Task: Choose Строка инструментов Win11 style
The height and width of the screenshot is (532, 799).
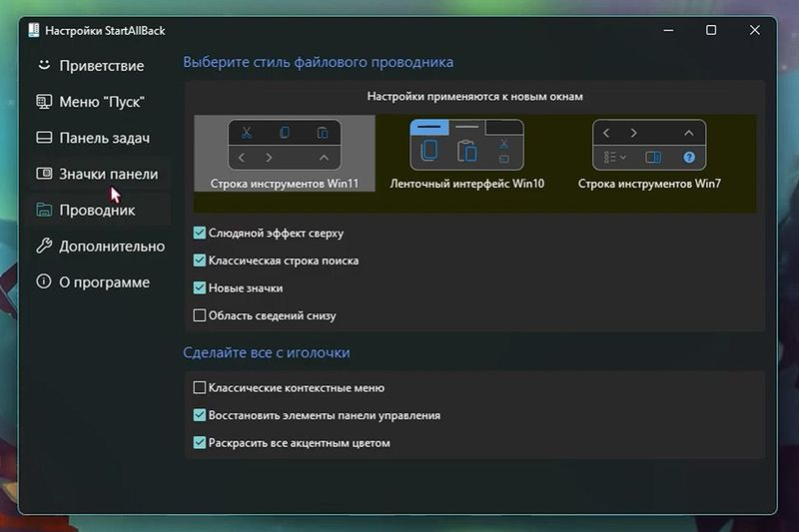Action: tap(285, 154)
